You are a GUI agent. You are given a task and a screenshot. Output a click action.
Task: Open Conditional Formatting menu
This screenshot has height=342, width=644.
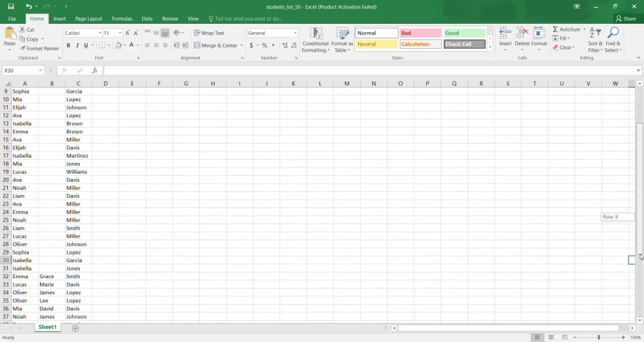coord(316,40)
